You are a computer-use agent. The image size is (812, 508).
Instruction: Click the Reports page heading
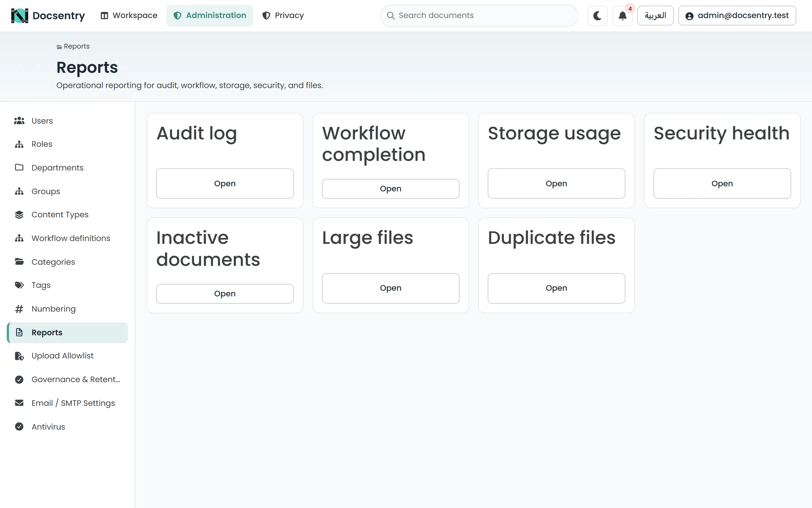pyautogui.click(x=87, y=67)
